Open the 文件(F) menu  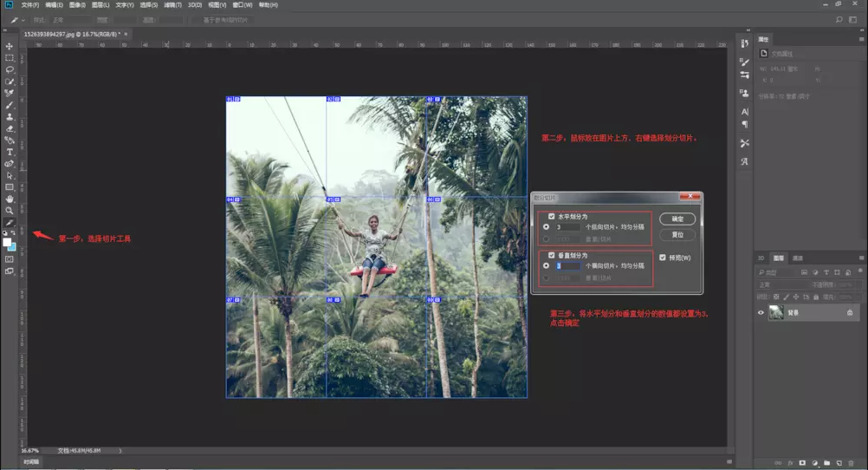point(30,5)
